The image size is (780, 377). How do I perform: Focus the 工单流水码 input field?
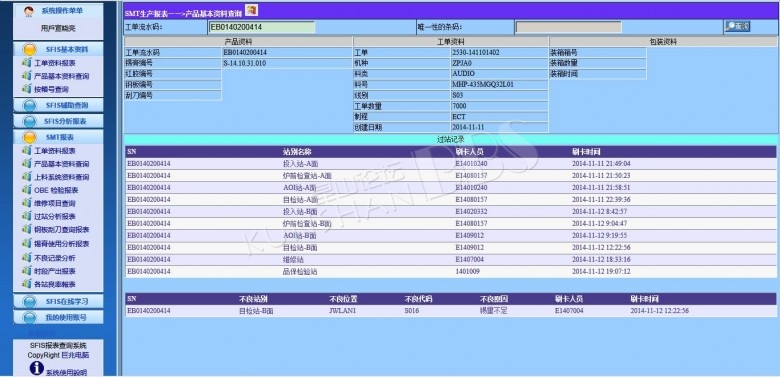[262, 27]
